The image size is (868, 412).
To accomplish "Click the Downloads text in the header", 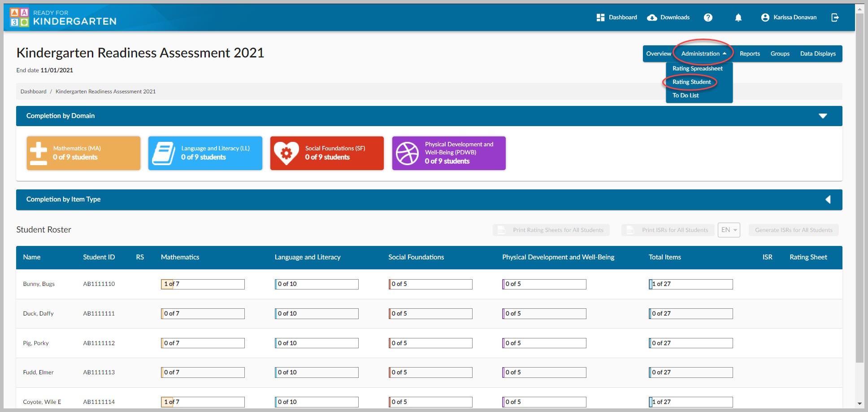I will point(675,18).
